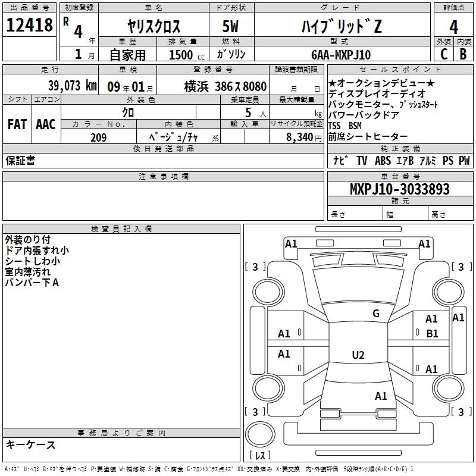Click the air conditioner value AAC
The width and height of the screenshot is (476, 476).
point(46,124)
